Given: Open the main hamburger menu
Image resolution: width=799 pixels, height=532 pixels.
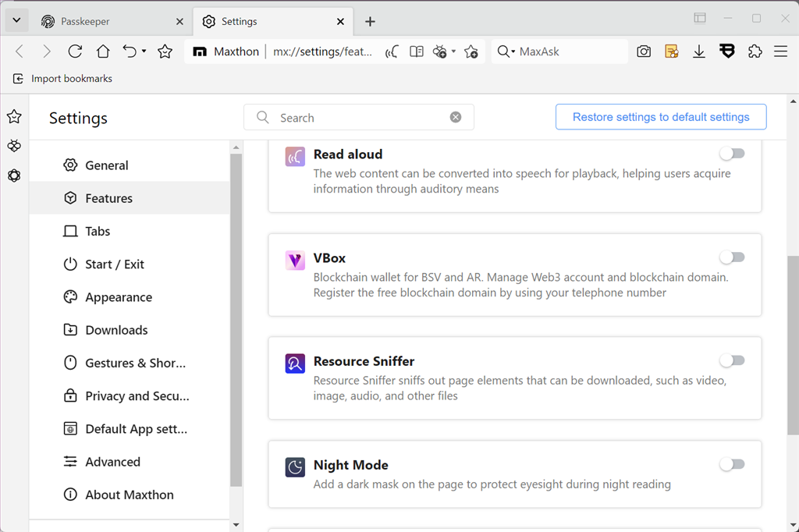Looking at the screenshot, I should [x=780, y=51].
